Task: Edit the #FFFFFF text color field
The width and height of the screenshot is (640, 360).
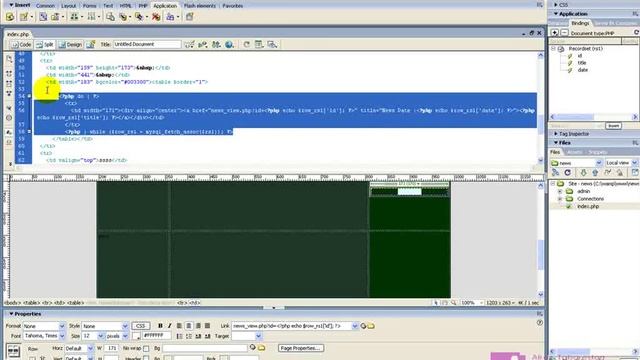Action: pyautogui.click(x=156, y=336)
